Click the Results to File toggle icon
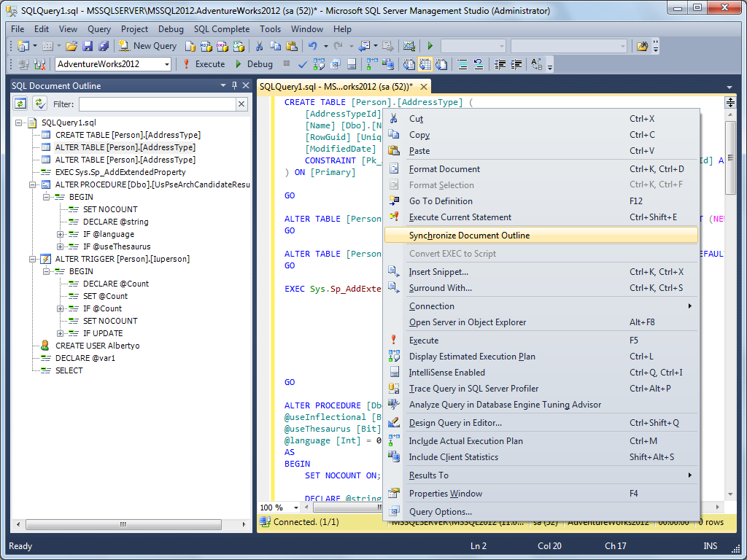This screenshot has width=747, height=560. click(x=441, y=64)
